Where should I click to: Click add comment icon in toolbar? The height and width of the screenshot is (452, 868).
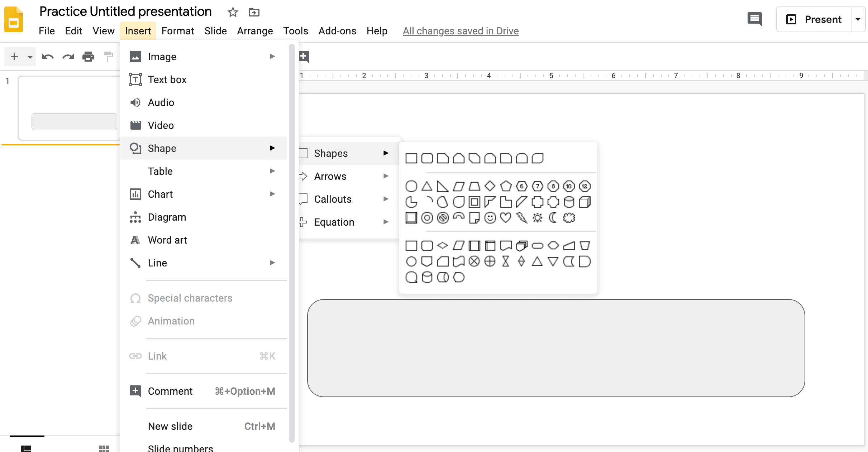[x=304, y=57]
